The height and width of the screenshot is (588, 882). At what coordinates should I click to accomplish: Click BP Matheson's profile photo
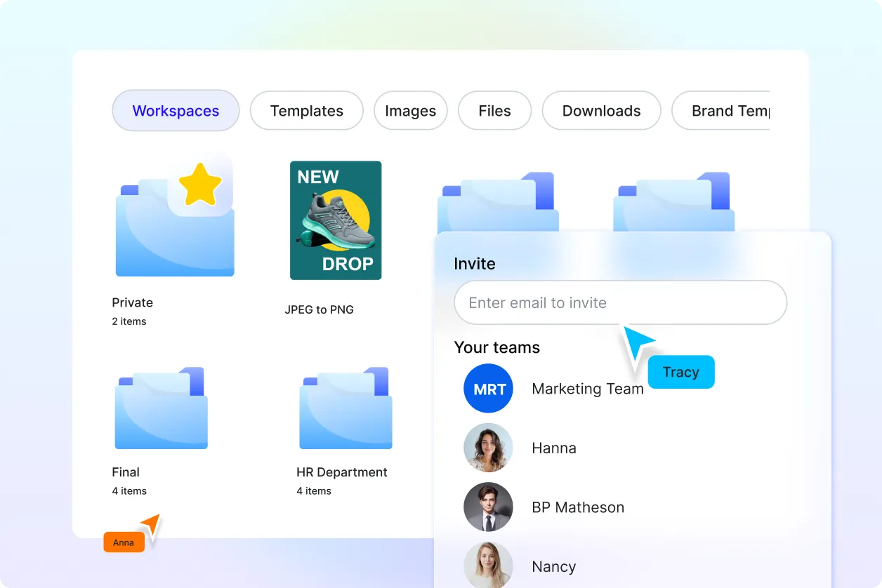[x=489, y=507]
